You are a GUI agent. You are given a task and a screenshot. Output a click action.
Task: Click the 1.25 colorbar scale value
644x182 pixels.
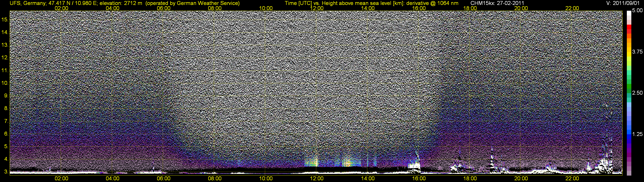(x=637, y=134)
